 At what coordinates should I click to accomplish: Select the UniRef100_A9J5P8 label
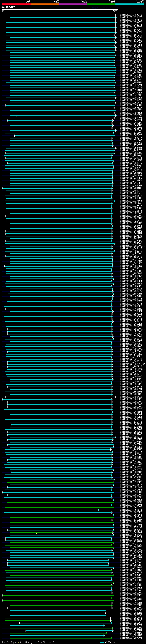point(131,633)
